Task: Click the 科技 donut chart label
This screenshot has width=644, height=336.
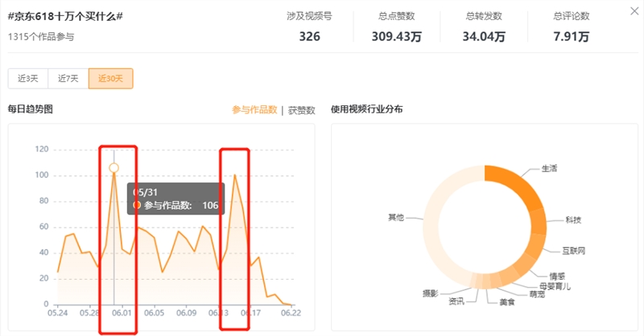Action: [x=573, y=220]
